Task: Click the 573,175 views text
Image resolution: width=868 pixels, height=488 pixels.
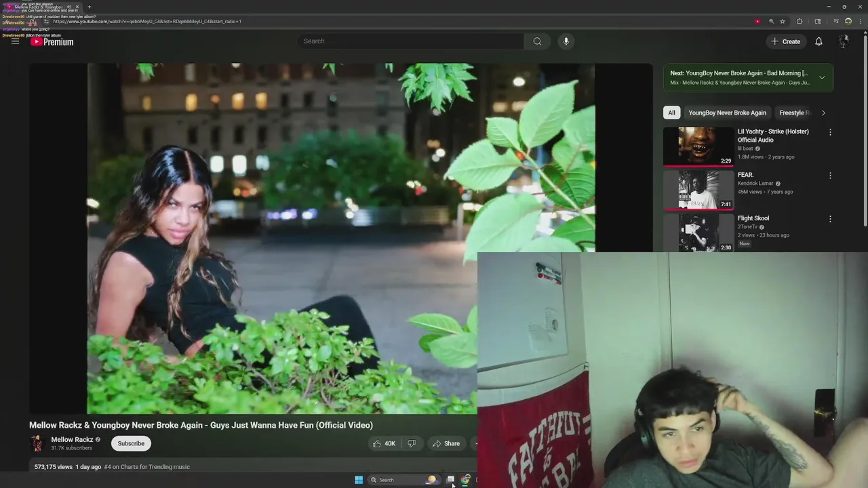Action: coord(54,467)
